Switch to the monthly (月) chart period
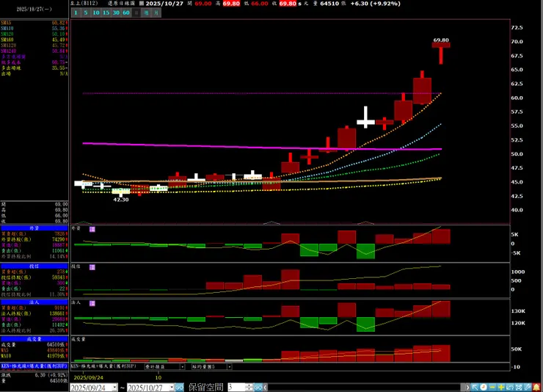 click(x=156, y=12)
